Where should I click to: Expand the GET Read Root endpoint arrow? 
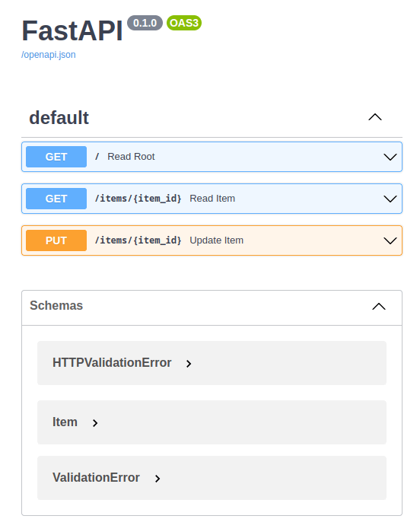[x=390, y=157]
